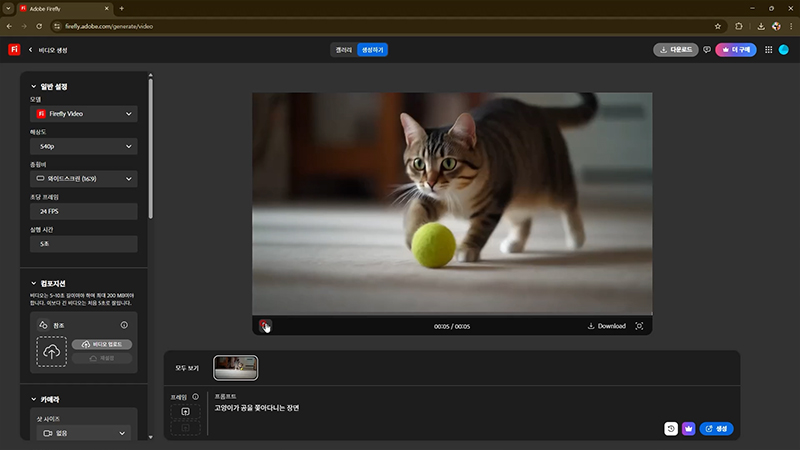The height and width of the screenshot is (450, 800).
Task: Click the first frame upload slot icon
Action: pyautogui.click(x=185, y=412)
